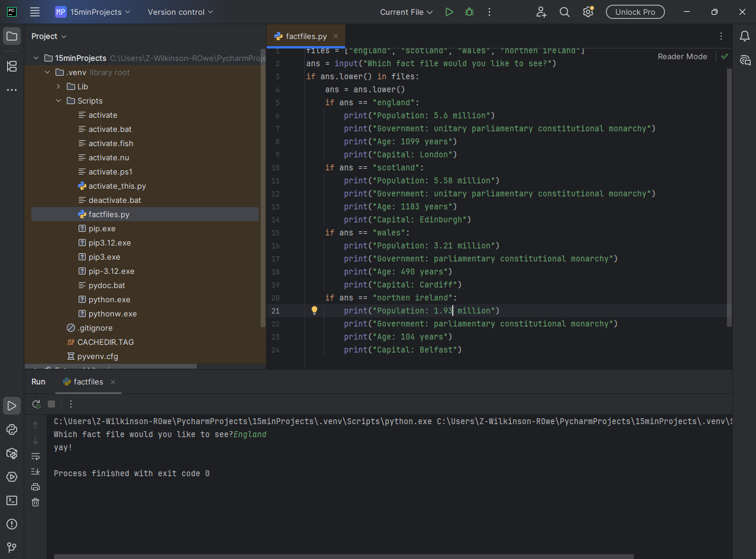756x559 pixels.
Task: Rerun factfiles from the Run toolbar
Action: point(37,404)
